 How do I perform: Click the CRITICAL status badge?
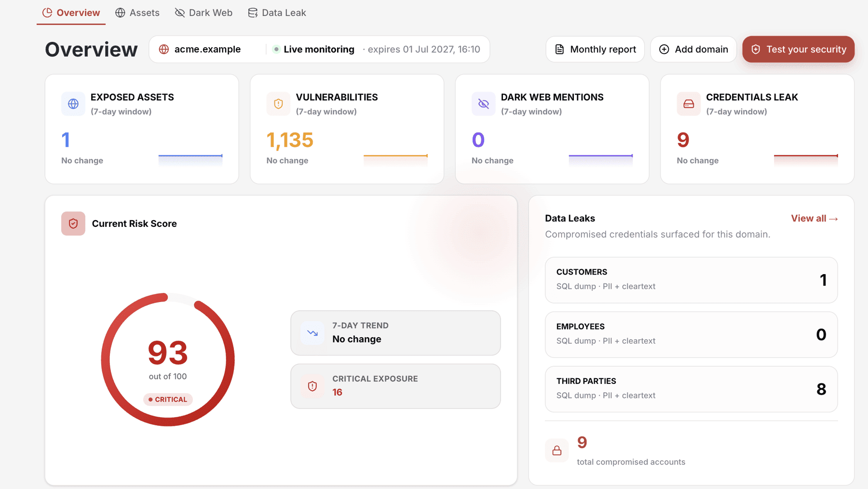(168, 399)
